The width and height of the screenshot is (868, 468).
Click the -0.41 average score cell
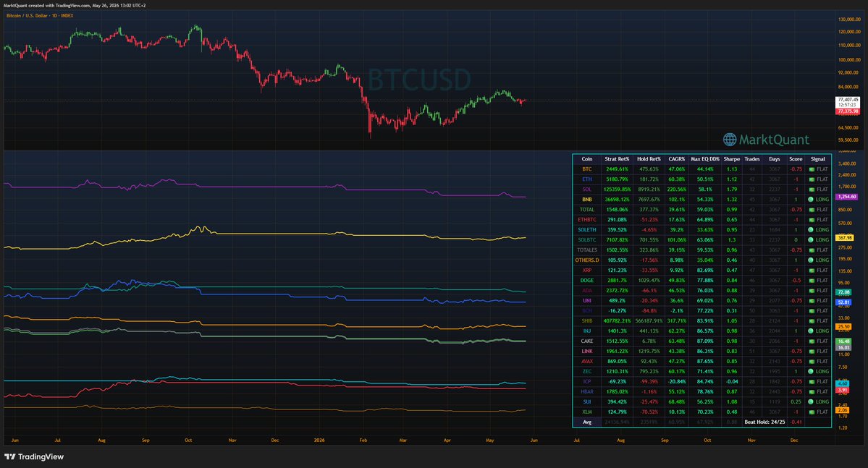796,422
